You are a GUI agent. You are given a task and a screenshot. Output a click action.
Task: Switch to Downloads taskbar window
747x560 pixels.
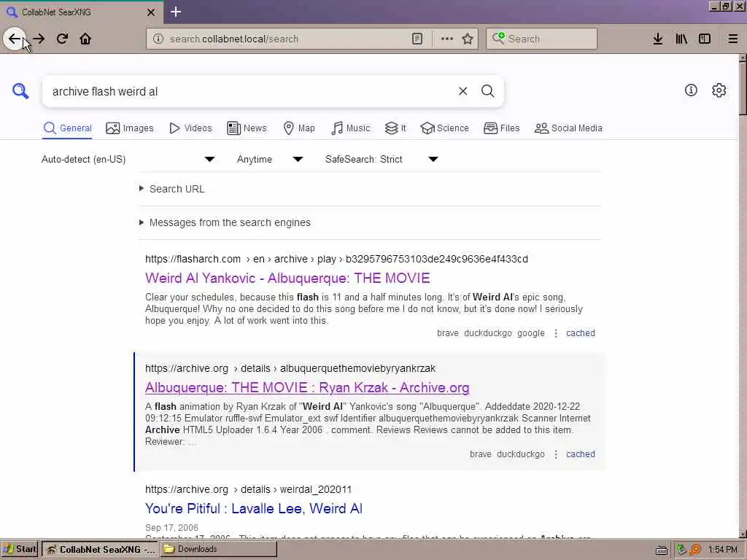click(x=217, y=549)
